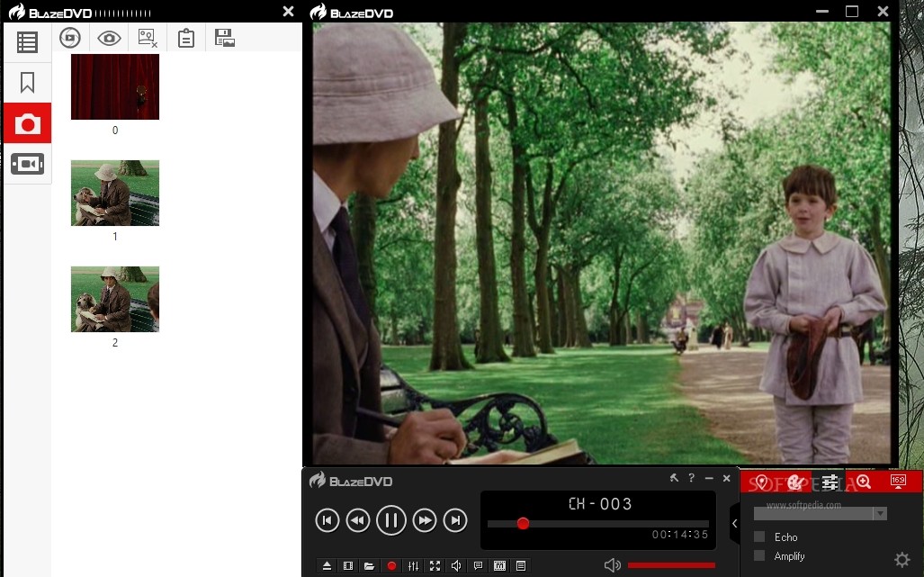Screen dimensions: 924x577
Task: Click the BlazeDVD logo on the control panel
Action: coord(351,481)
